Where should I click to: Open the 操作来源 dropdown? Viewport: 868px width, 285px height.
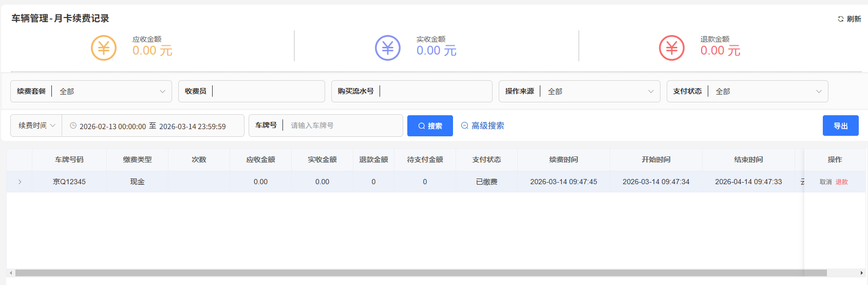pyautogui.click(x=579, y=91)
